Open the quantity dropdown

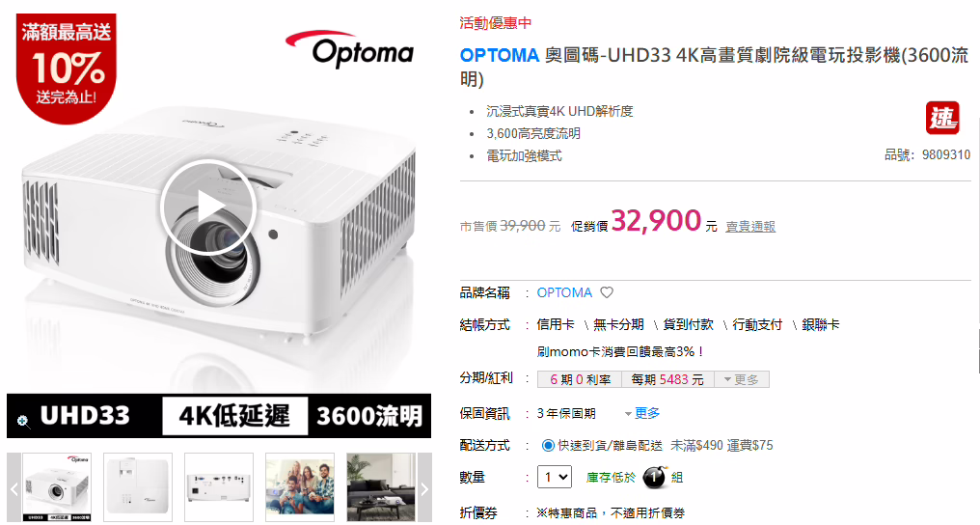[555, 478]
